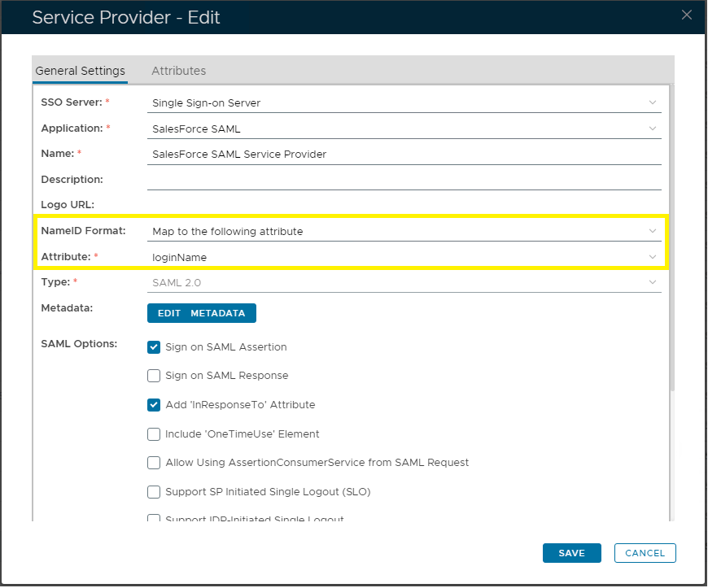Enable Sign on SAML Response checkbox
708x588 pixels.
point(154,376)
